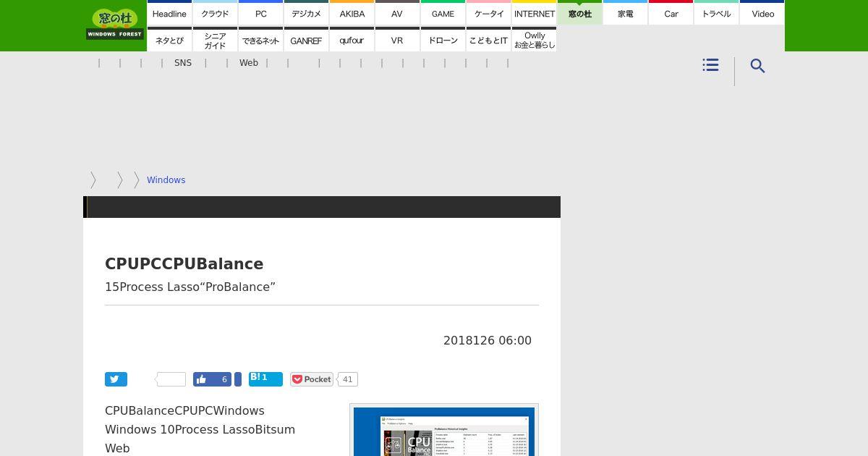The height and width of the screenshot is (456, 868).
Task: Open GANREF site tab
Action: (x=306, y=40)
